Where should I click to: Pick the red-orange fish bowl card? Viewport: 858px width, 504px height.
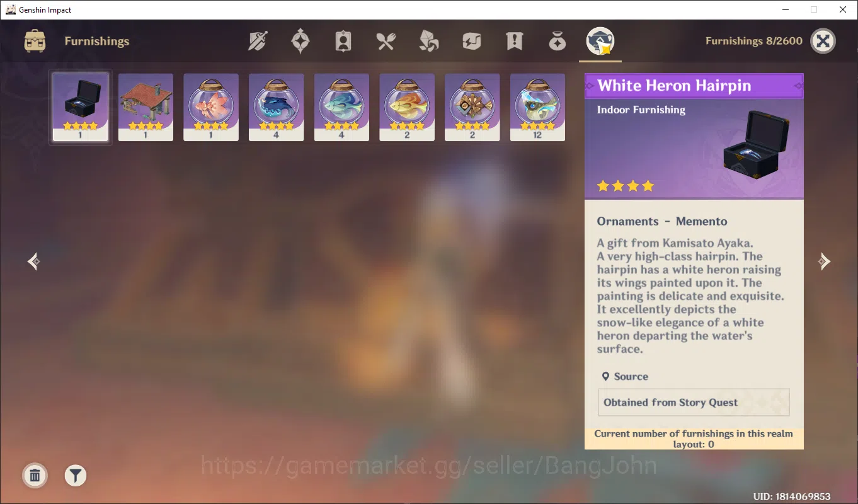click(x=211, y=107)
